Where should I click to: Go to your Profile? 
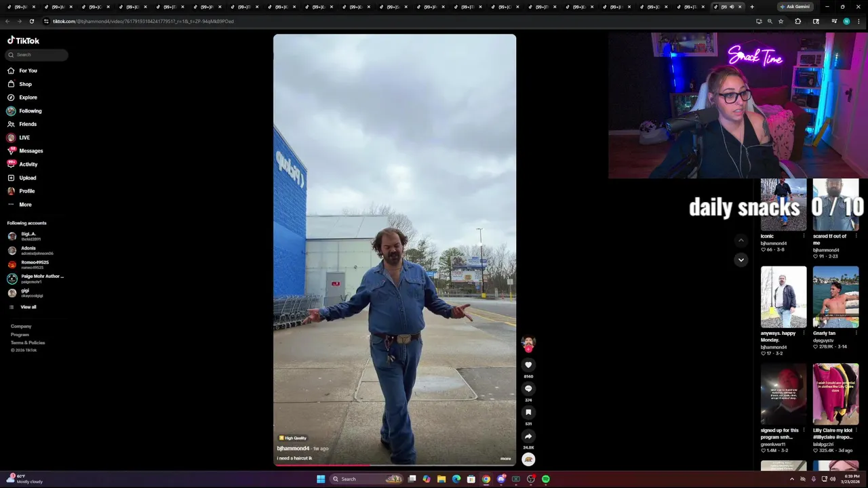coord(21,191)
